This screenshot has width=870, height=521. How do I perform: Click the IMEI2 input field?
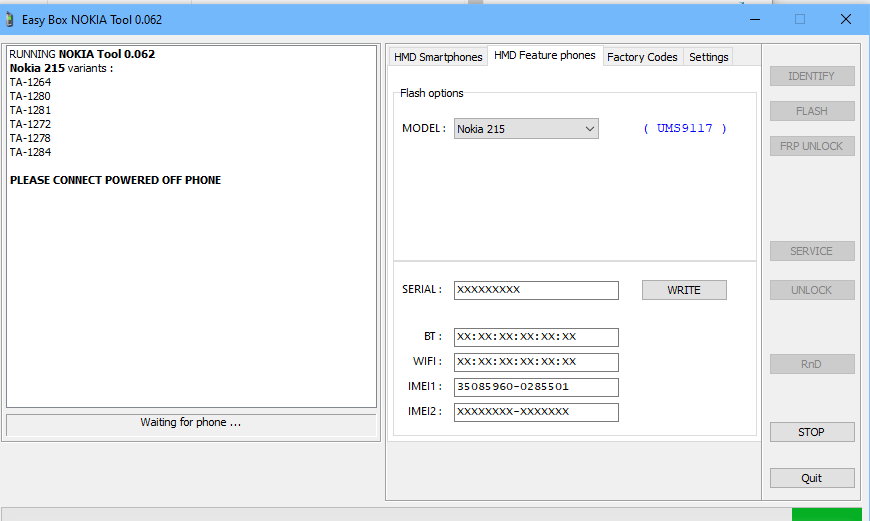coord(536,412)
